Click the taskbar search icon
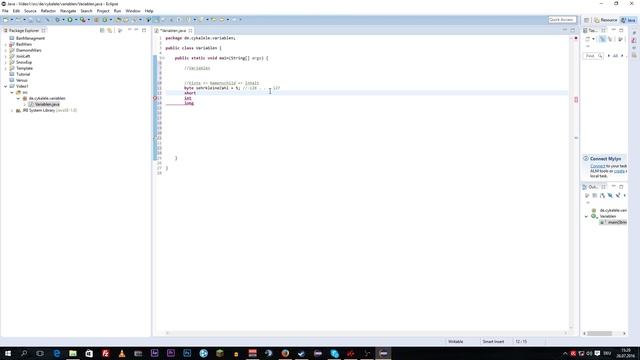640x360 pixels. (x=24, y=353)
